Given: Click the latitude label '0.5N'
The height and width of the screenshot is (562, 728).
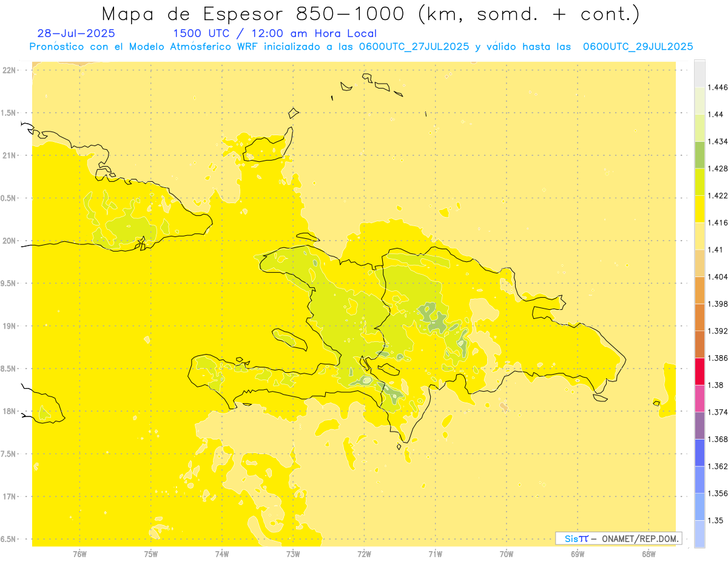Looking at the screenshot, I should [9, 198].
